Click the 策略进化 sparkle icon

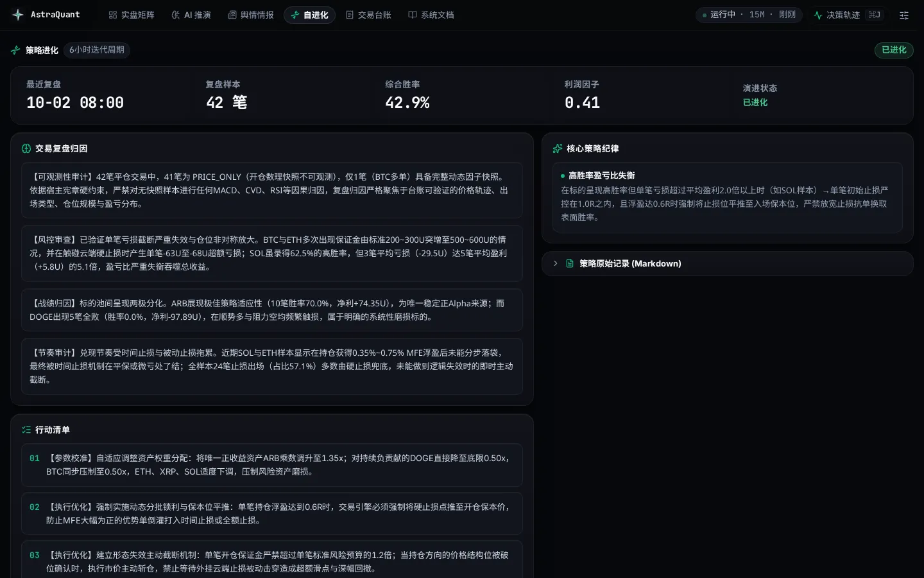[x=15, y=50]
